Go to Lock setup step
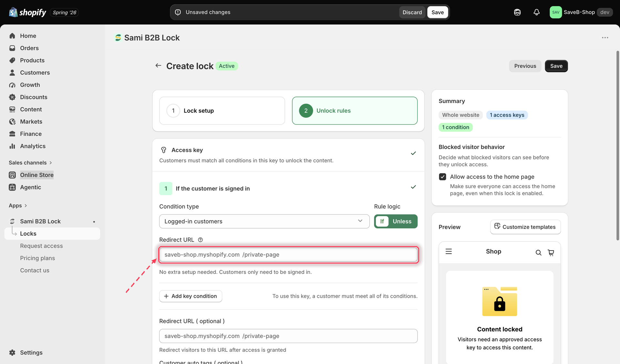 tap(222, 111)
